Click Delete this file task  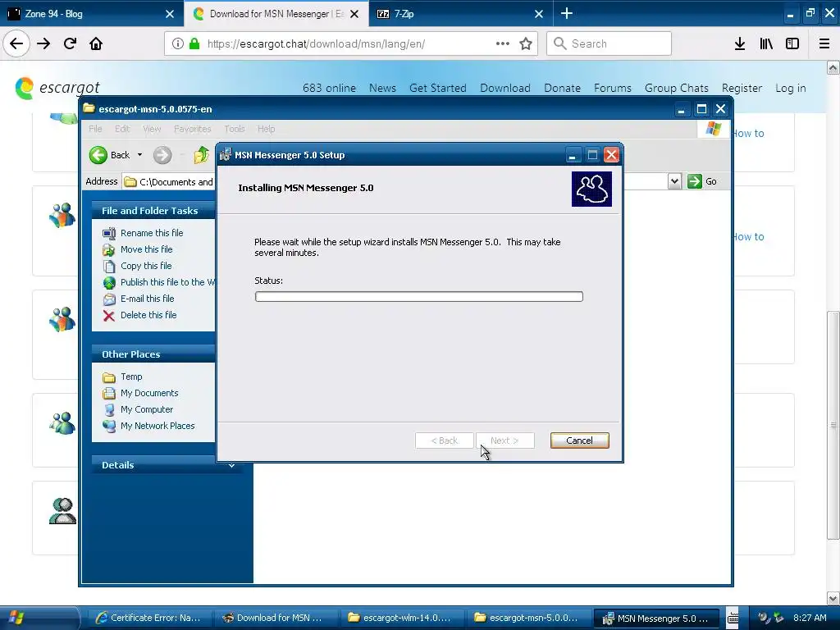(148, 315)
